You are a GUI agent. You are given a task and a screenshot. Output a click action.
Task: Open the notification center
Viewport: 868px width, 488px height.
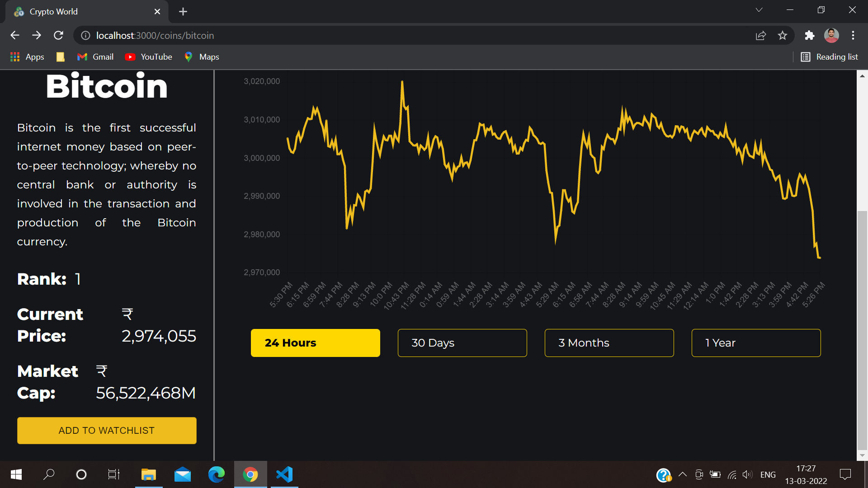click(x=845, y=474)
